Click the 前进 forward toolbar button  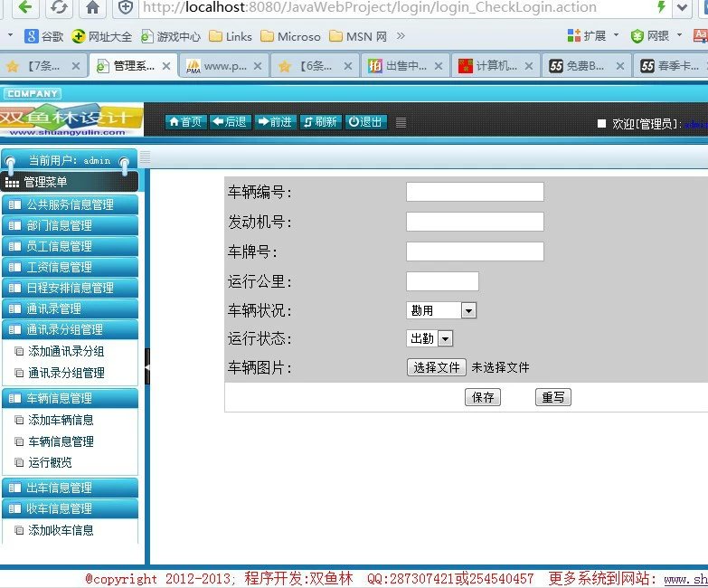point(276,122)
